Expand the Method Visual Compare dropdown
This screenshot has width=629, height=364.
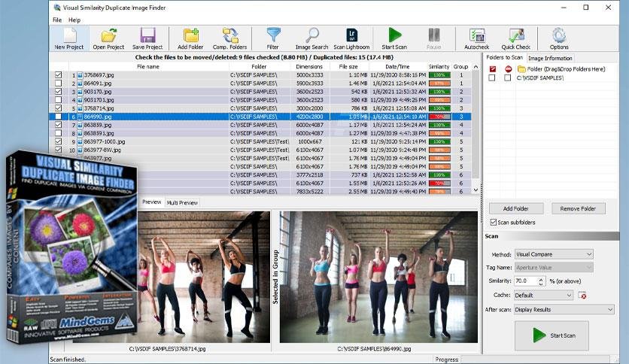coord(554,254)
